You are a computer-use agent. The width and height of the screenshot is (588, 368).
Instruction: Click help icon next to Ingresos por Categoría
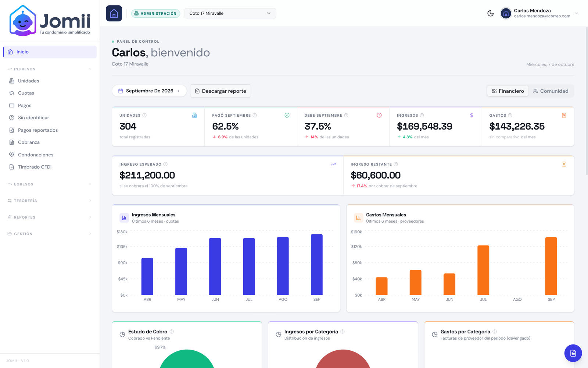[343, 332]
